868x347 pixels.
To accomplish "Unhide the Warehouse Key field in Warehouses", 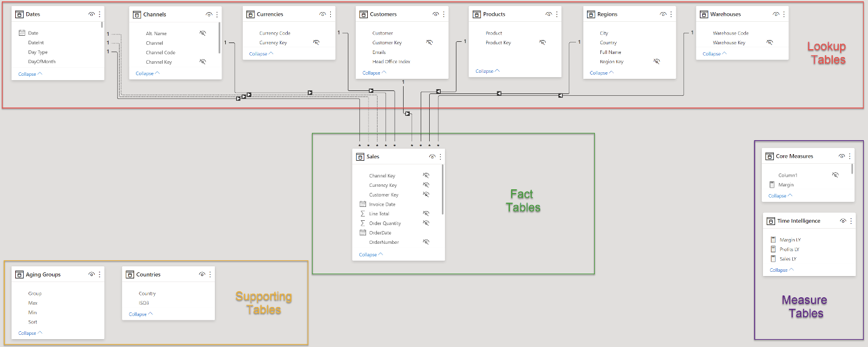I will pos(770,42).
